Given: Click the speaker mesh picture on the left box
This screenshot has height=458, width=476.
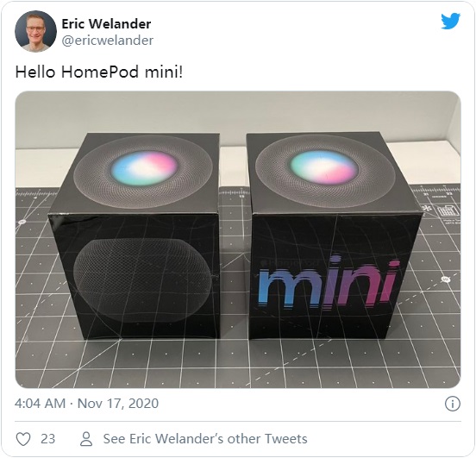Looking at the screenshot, I should pos(142,279).
